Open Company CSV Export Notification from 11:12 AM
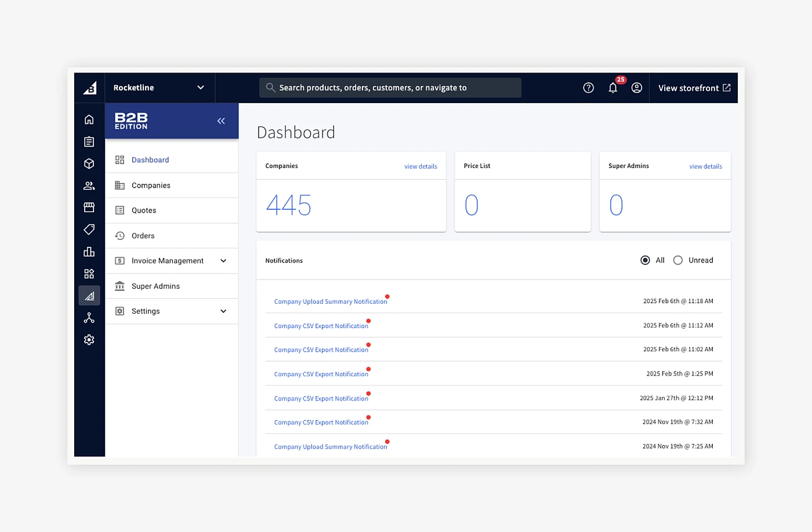The image size is (812, 532). click(321, 326)
